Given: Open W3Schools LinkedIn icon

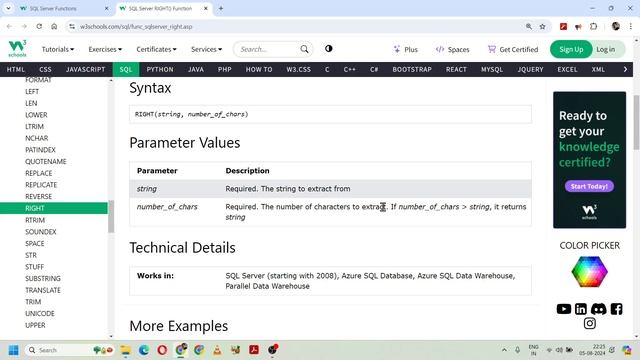Looking at the screenshot, I should point(581,309).
